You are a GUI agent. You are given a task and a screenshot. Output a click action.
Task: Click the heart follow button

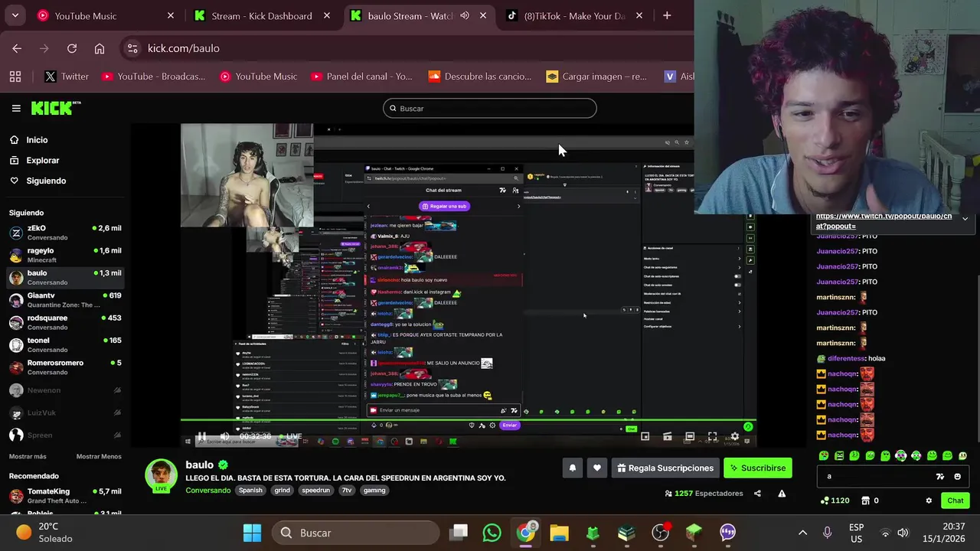pyautogui.click(x=596, y=468)
